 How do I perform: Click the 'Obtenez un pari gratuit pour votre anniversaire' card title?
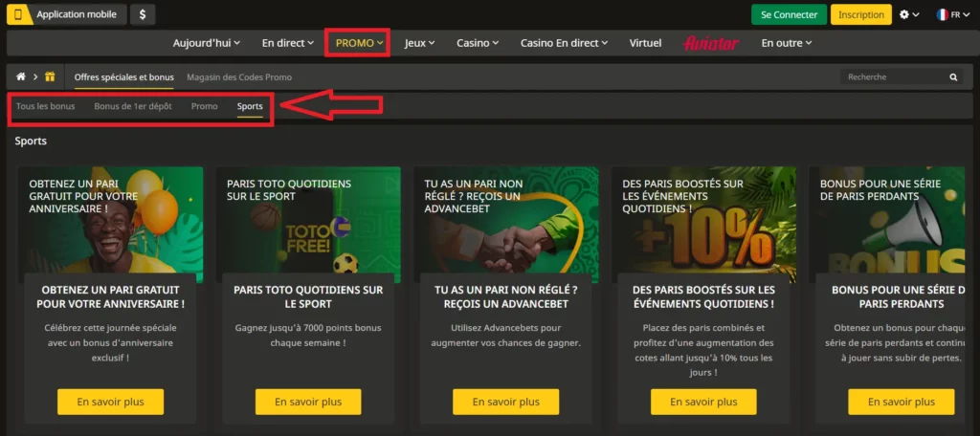click(111, 297)
